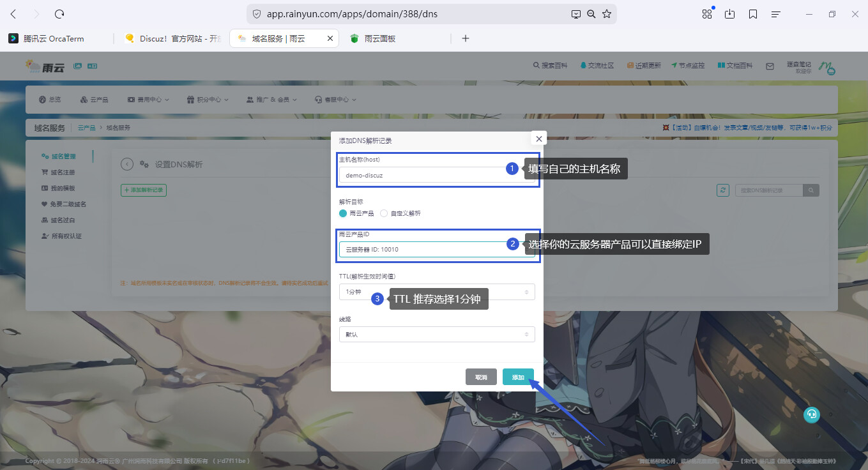The height and width of the screenshot is (470, 868).
Task: Click the site security shield icon
Action: (257, 13)
